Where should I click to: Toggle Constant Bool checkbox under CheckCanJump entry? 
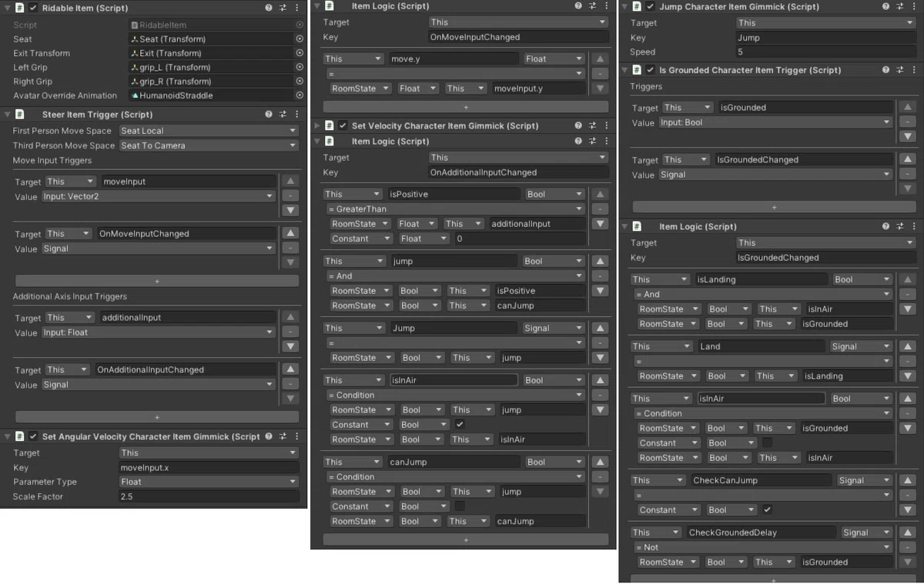point(767,509)
